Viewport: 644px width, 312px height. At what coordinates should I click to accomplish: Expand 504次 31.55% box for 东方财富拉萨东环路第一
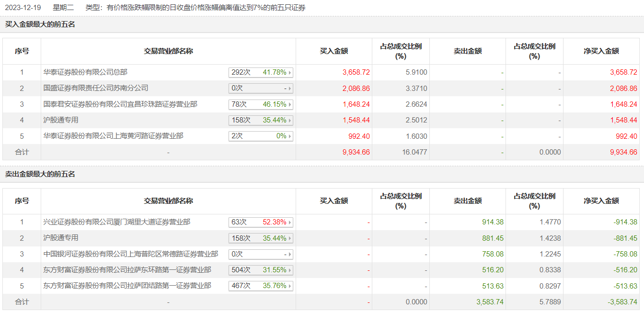261,270
